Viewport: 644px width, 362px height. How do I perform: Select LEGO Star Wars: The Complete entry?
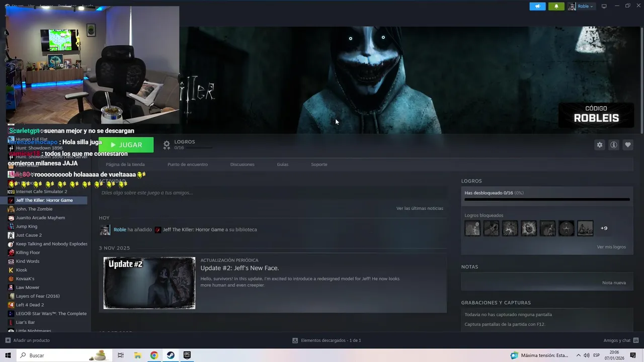tap(51, 314)
